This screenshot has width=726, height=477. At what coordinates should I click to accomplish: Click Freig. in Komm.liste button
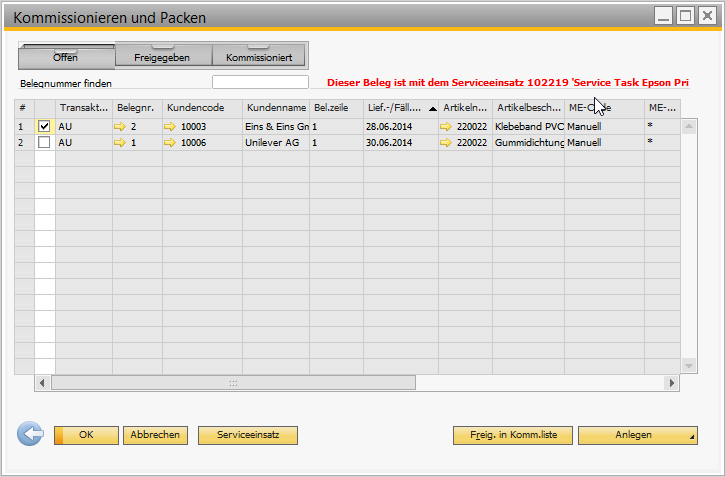513,435
